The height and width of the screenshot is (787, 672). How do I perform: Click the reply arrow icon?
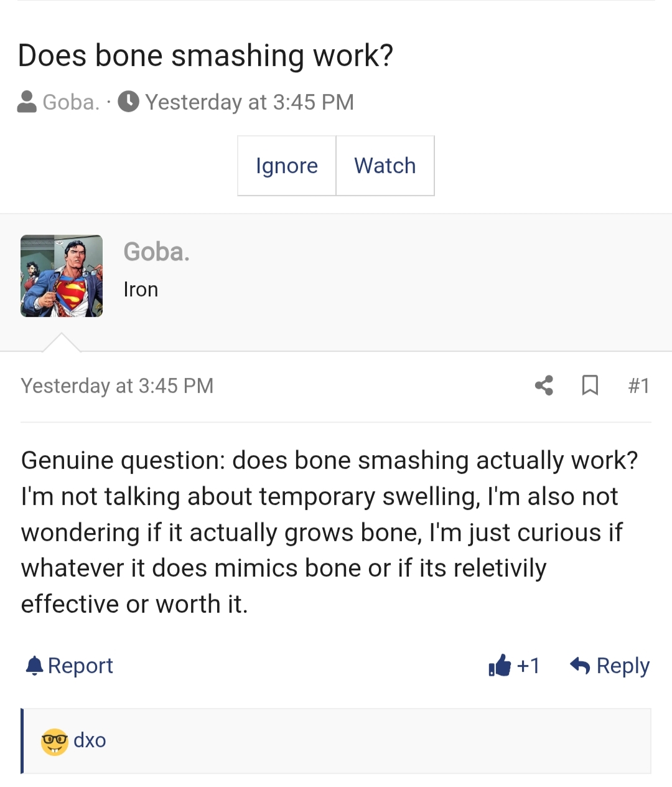(580, 666)
